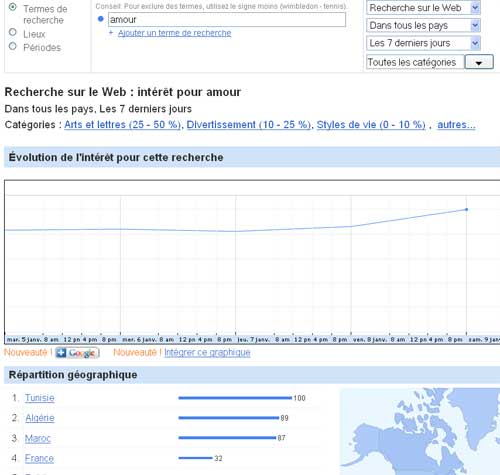Open Arts et lettres category link
Screen dimensions: 500x475
(x=123, y=125)
